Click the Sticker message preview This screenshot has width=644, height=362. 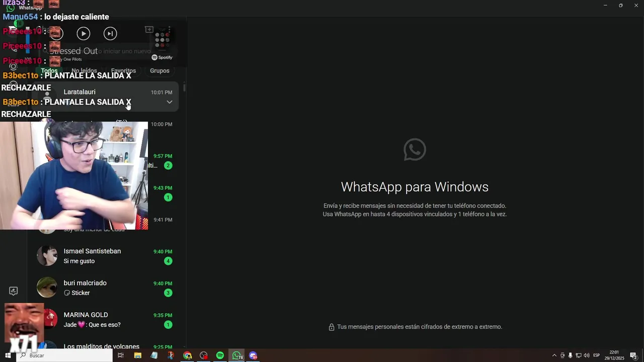click(77, 293)
